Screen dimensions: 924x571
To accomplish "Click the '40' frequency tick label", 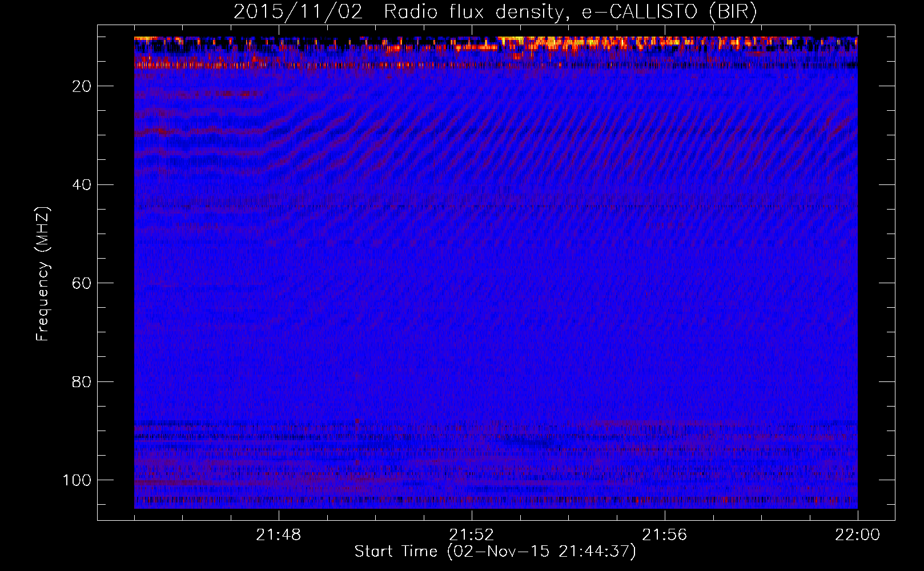I will [x=82, y=184].
